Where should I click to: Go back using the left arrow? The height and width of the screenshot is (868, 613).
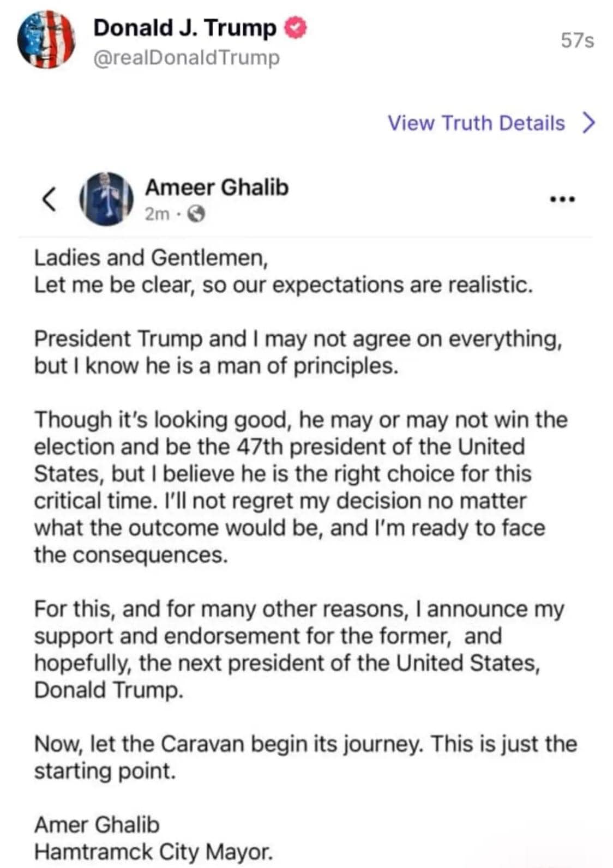49,199
